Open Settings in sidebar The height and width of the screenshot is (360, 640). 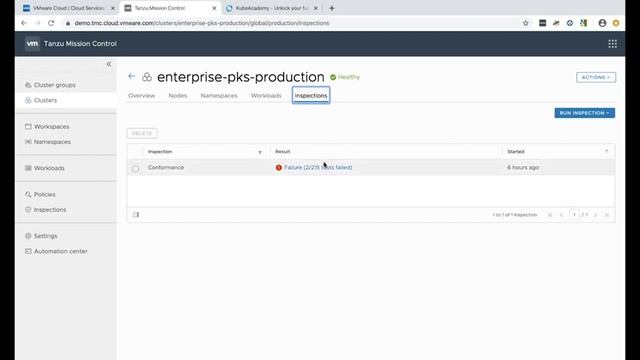click(45, 236)
